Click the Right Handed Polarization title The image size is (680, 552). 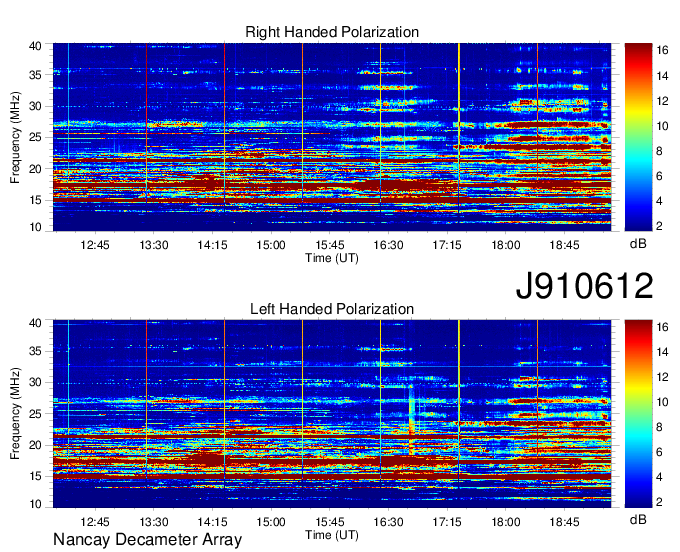(x=332, y=32)
